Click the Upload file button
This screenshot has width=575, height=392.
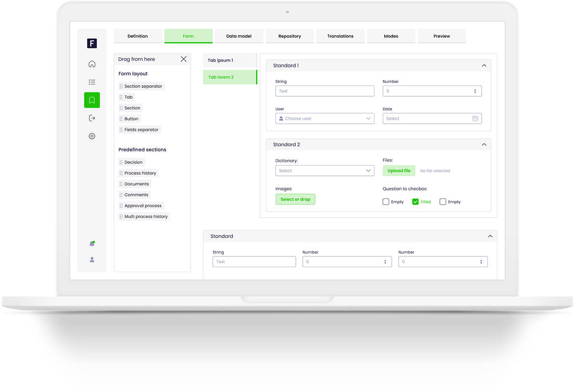click(399, 171)
